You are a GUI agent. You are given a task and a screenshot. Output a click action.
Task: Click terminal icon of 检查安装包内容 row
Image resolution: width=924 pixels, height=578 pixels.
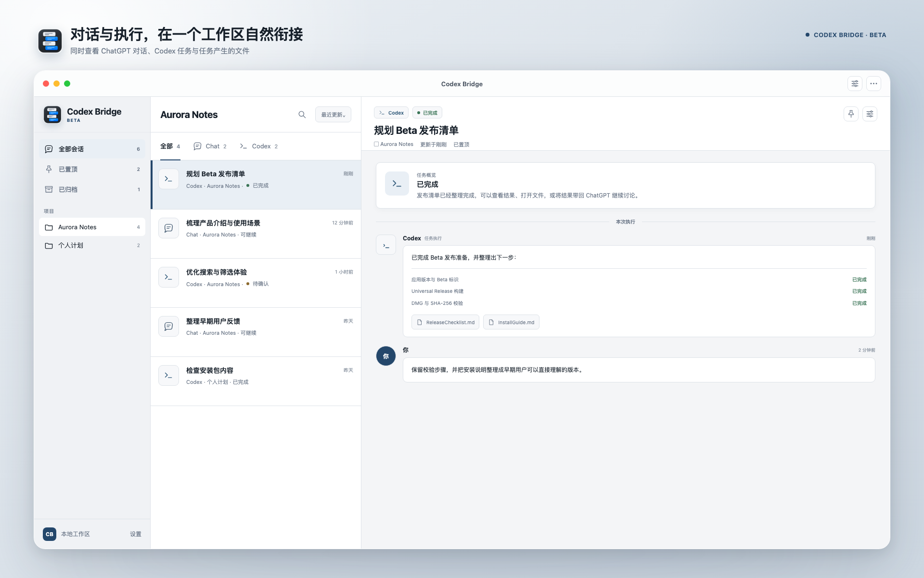coord(168,375)
